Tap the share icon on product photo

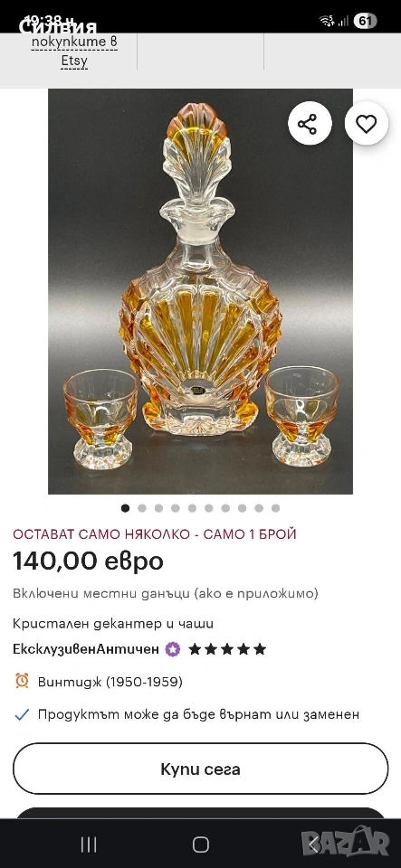pyautogui.click(x=310, y=124)
